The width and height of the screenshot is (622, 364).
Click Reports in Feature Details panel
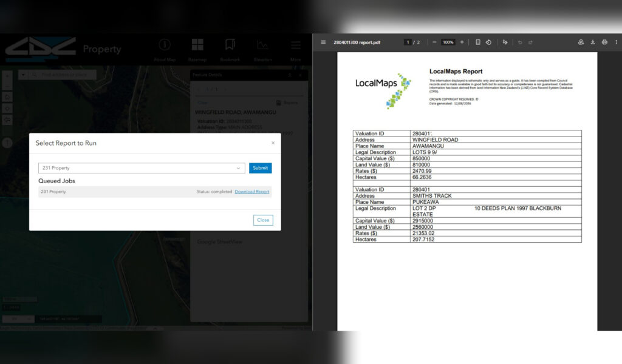click(x=287, y=103)
